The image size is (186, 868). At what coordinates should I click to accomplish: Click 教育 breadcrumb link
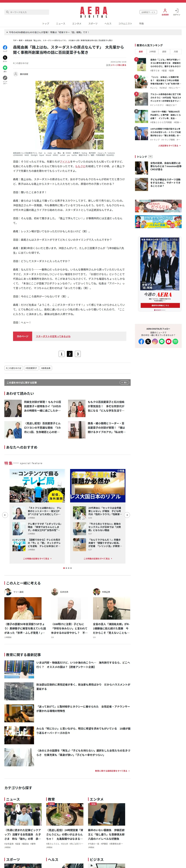pos(21,41)
